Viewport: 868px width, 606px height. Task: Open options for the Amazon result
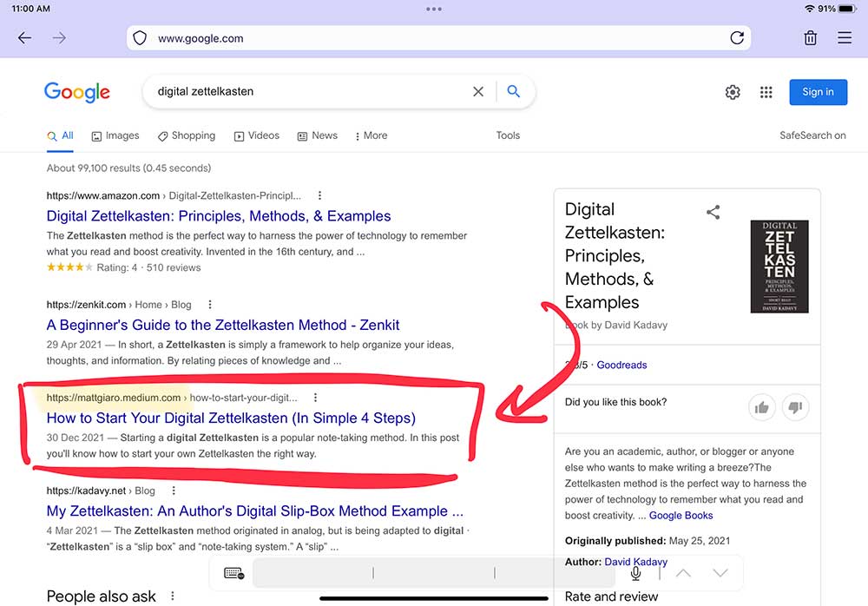319,195
